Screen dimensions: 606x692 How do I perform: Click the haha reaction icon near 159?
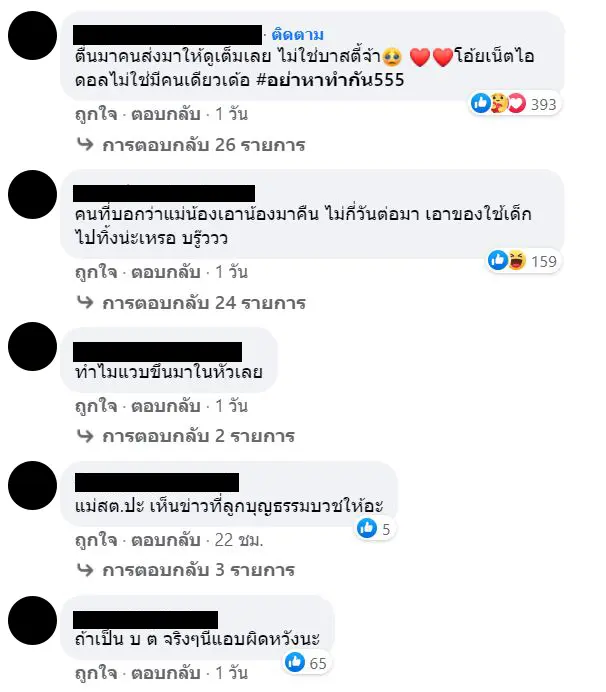(516, 260)
